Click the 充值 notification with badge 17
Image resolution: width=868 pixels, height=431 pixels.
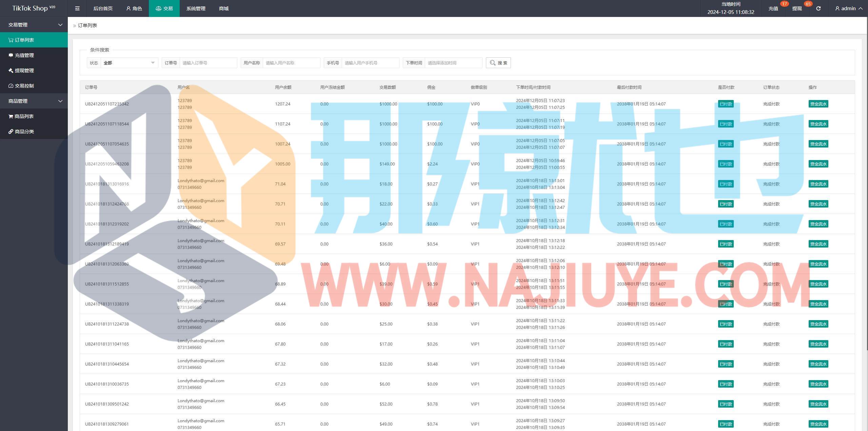pos(773,8)
